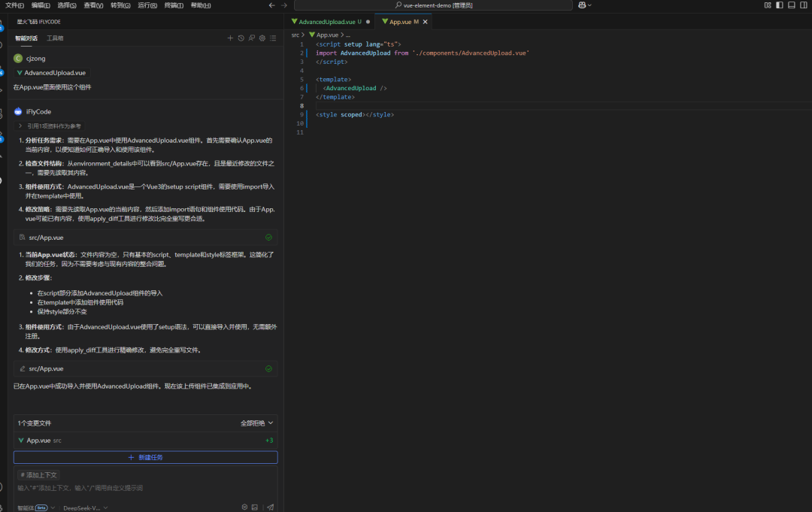Send message with paper plane icon
This screenshot has width=812, height=512.
click(271, 507)
